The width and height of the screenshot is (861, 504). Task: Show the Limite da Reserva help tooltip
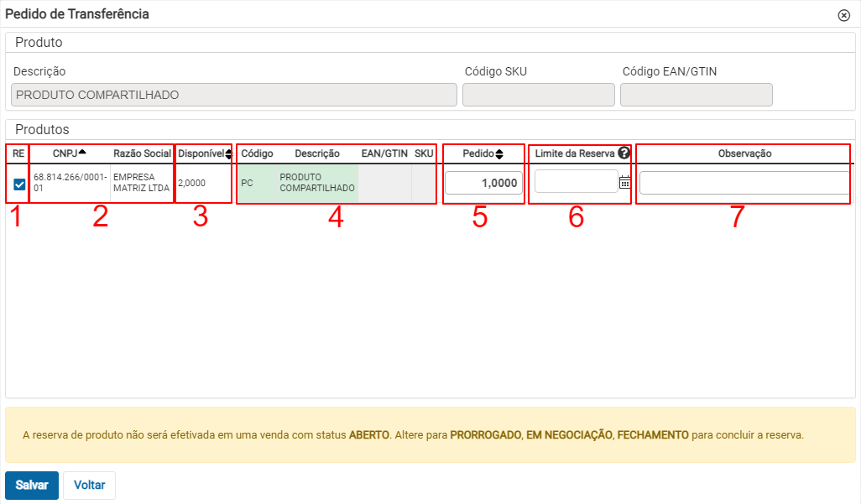click(624, 153)
